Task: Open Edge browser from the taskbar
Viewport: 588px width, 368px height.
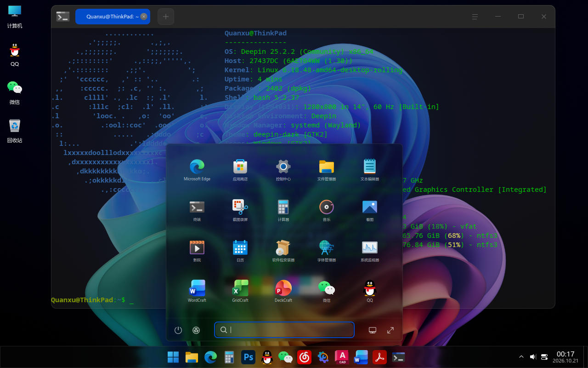Action: point(210,357)
